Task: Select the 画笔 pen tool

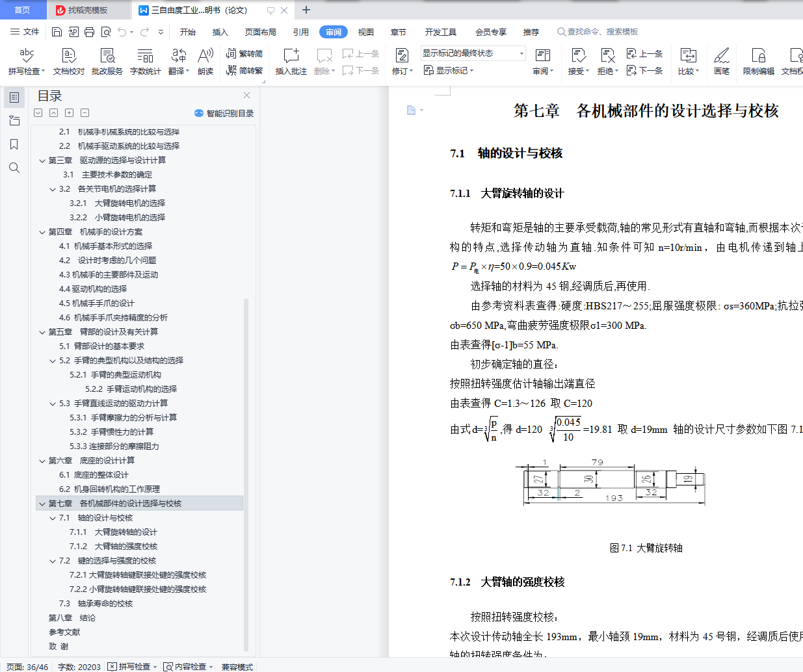Action: pos(722,62)
